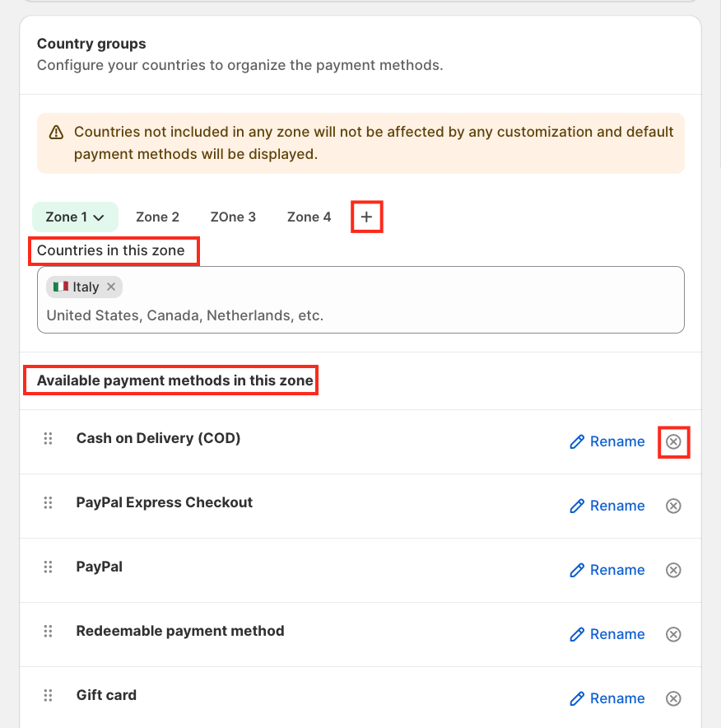Focus the countries search input field
The height and width of the screenshot is (728, 721).
(360, 315)
